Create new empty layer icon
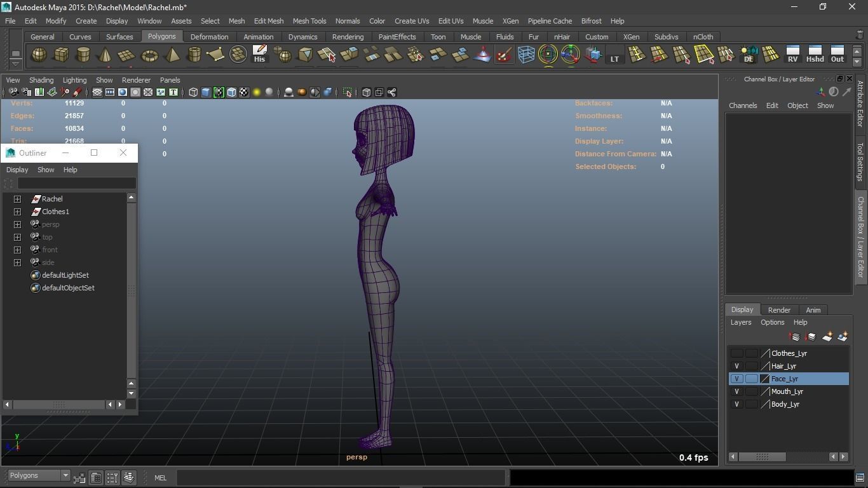The width and height of the screenshot is (868, 488). pyautogui.click(x=827, y=337)
